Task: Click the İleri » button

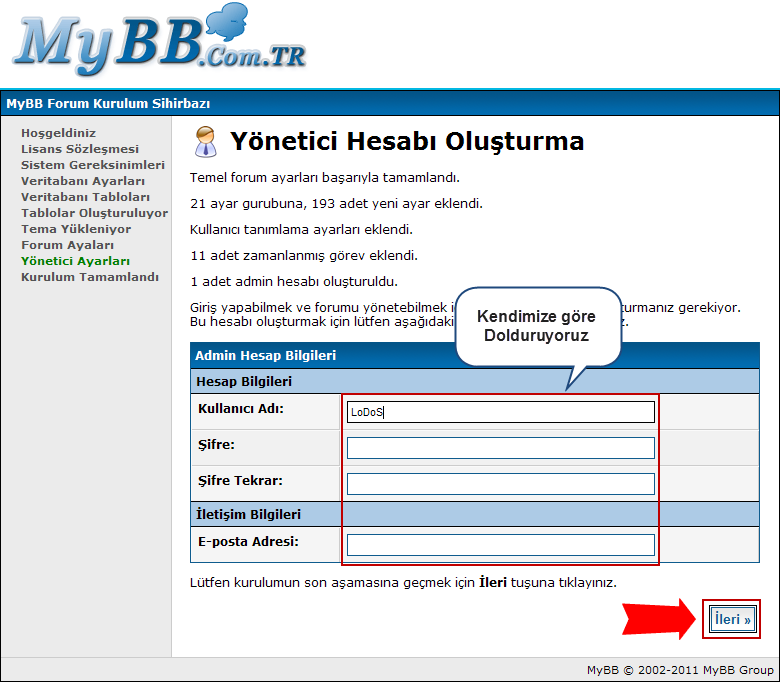Action: coord(732,619)
